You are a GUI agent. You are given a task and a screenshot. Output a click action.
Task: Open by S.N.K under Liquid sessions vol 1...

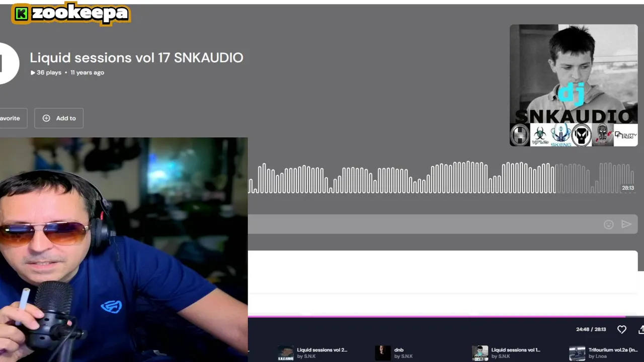(x=501, y=356)
